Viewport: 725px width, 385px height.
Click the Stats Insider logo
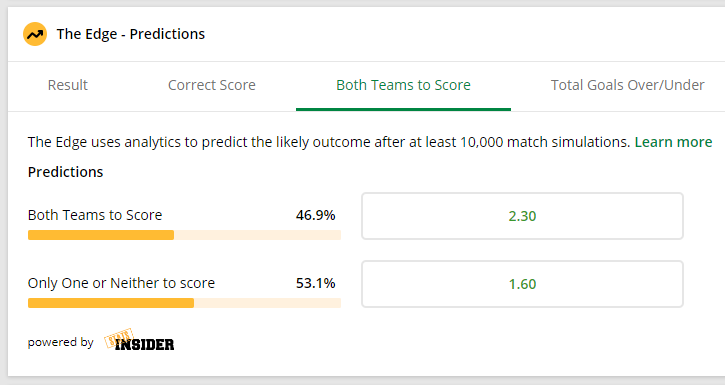click(139, 340)
